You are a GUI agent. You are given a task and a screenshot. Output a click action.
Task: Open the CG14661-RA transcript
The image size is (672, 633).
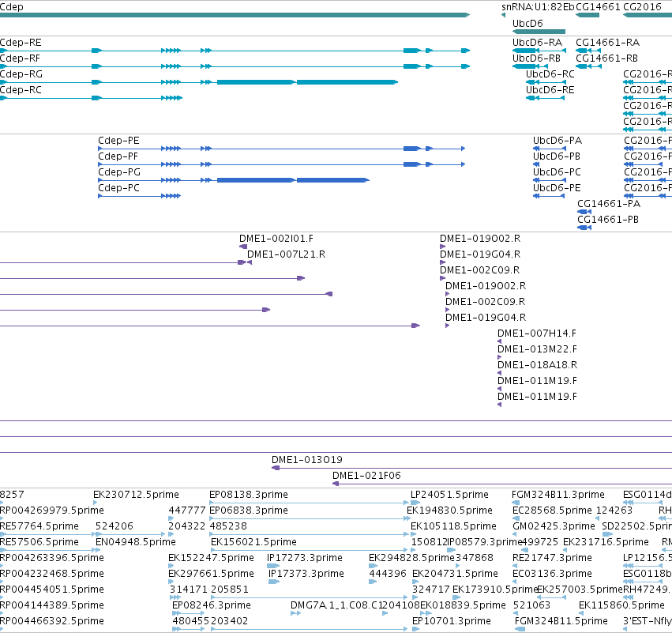pos(608,43)
